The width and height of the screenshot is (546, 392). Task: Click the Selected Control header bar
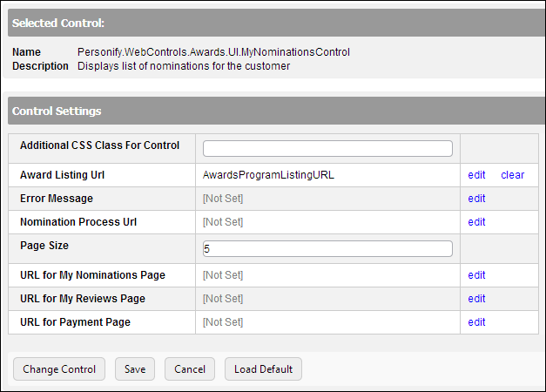click(277, 23)
